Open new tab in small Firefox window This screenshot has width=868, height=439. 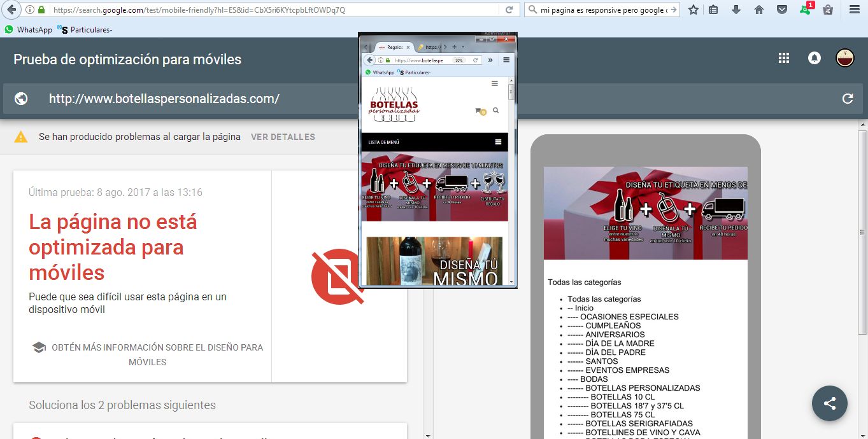pos(454,47)
